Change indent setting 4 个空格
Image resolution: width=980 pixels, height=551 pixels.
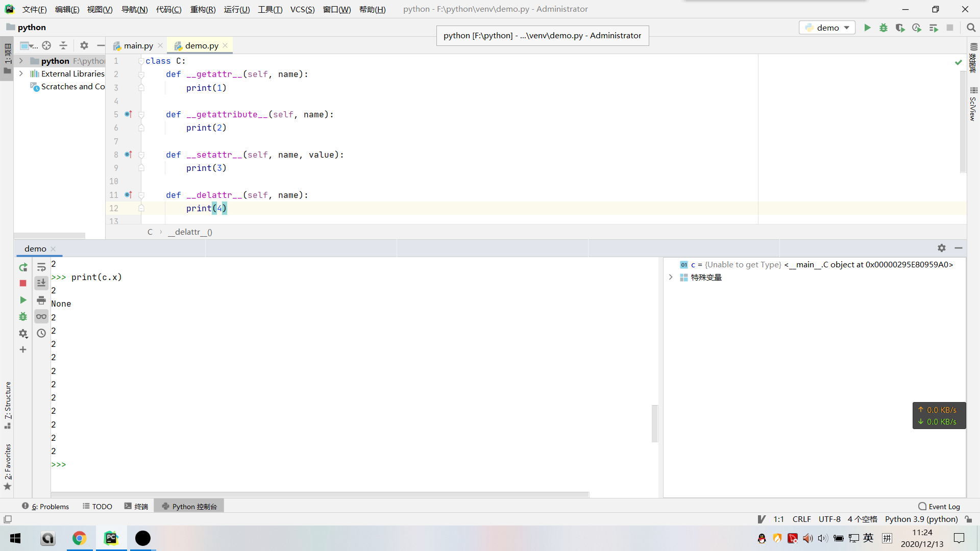pyautogui.click(x=862, y=519)
